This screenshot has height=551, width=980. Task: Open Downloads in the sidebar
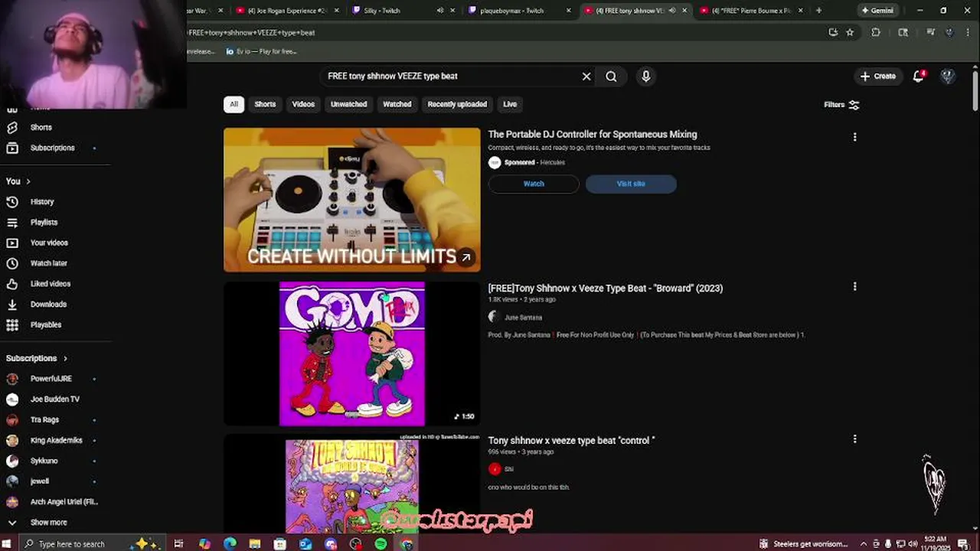50,304
